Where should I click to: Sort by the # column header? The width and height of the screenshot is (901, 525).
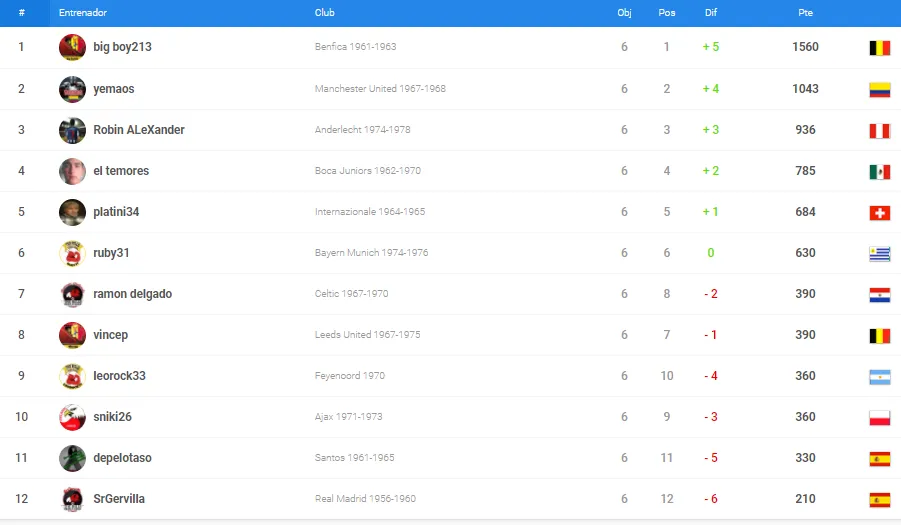(21, 13)
